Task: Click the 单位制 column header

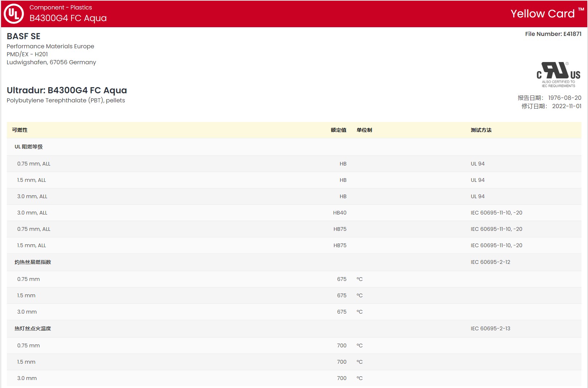Action: [x=364, y=130]
